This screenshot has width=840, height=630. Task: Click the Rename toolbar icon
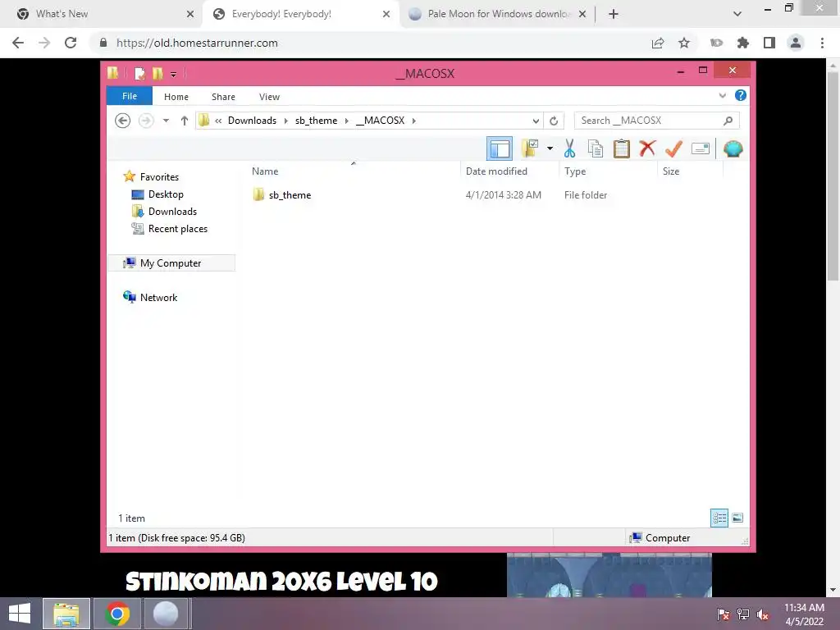pos(701,148)
